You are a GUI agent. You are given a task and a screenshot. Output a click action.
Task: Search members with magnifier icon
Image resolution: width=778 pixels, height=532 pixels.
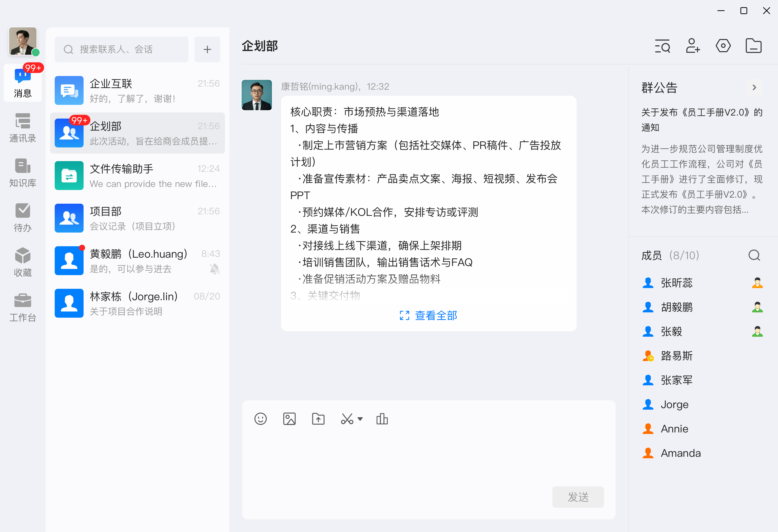tap(754, 255)
